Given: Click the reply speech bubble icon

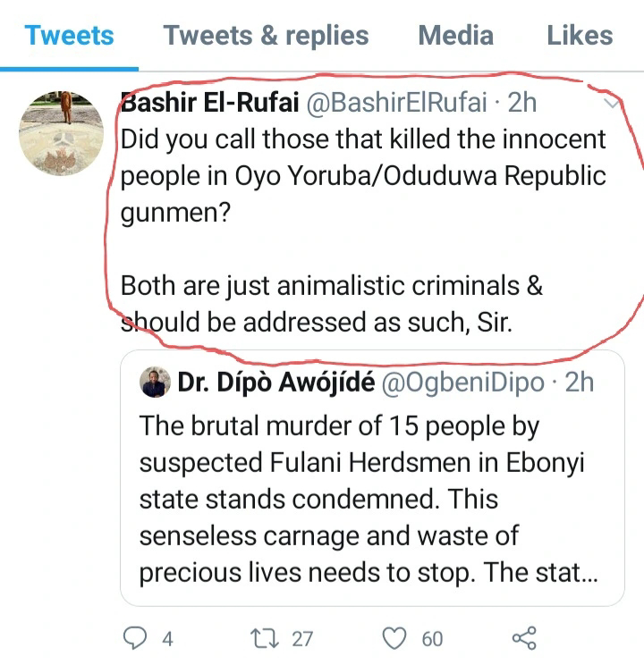Looking at the screenshot, I should [x=134, y=637].
